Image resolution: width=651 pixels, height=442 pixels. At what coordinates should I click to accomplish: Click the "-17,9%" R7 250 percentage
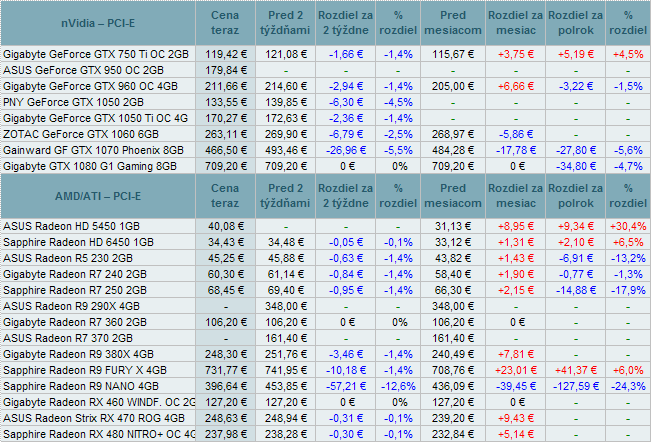click(628, 290)
